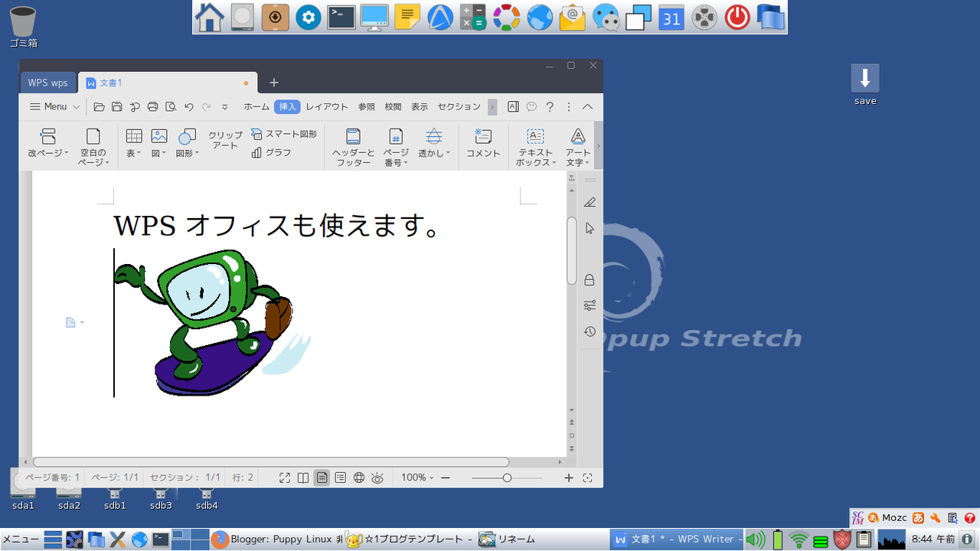Switch to 表示 ribbon tab
The image size is (980, 551).
click(x=420, y=106)
